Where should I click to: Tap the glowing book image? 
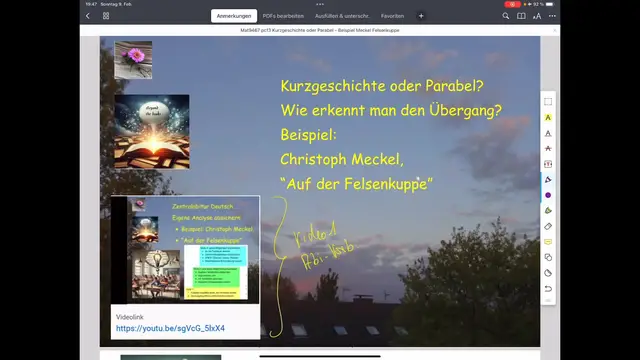click(152, 131)
